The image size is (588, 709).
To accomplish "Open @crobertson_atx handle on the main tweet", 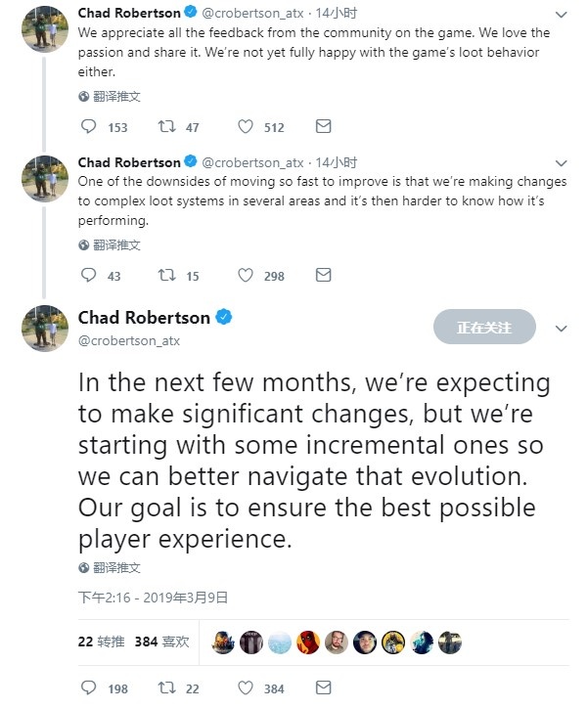I will coord(129,340).
